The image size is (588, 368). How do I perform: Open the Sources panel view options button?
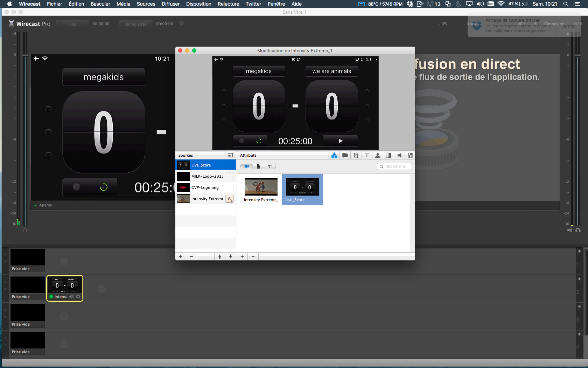[230, 155]
